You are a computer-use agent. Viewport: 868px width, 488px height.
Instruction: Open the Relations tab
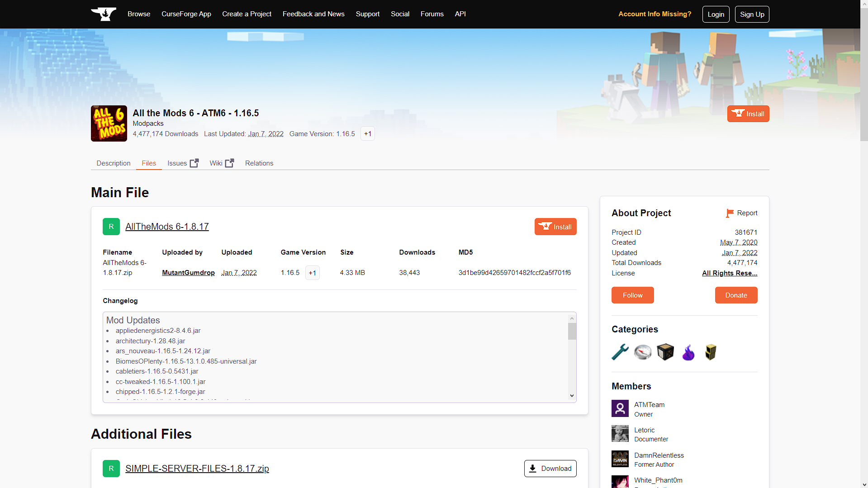259,163
